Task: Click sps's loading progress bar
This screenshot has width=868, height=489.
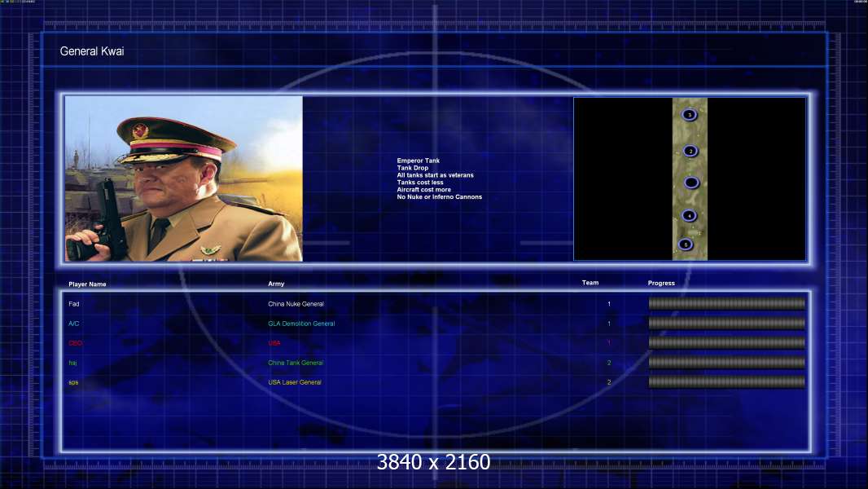Action: click(727, 381)
